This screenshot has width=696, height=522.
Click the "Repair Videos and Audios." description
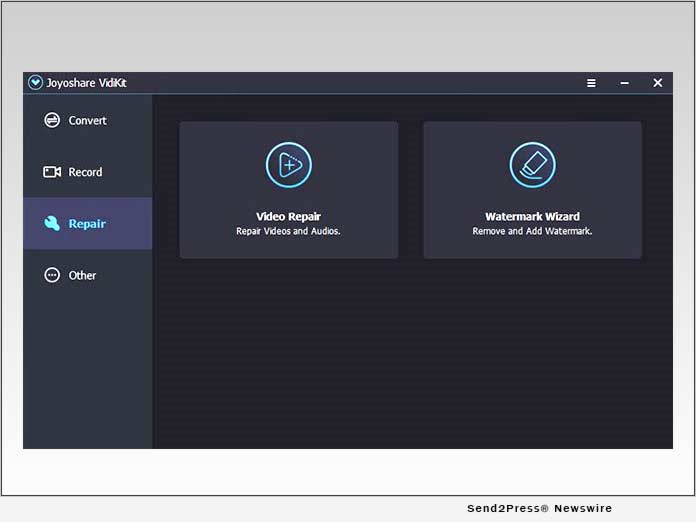288,231
